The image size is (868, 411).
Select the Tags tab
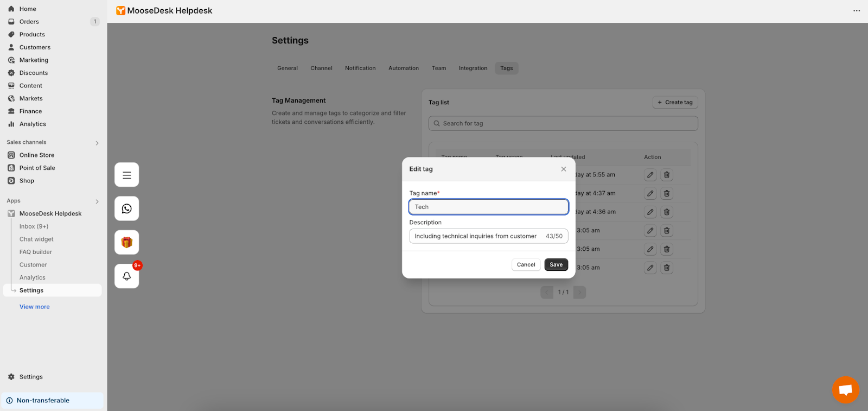(507, 68)
